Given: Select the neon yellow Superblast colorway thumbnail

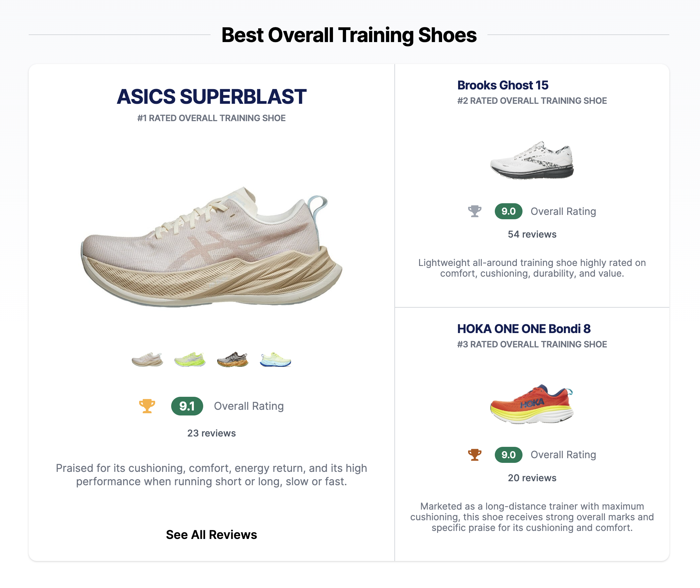Looking at the screenshot, I should click(190, 359).
